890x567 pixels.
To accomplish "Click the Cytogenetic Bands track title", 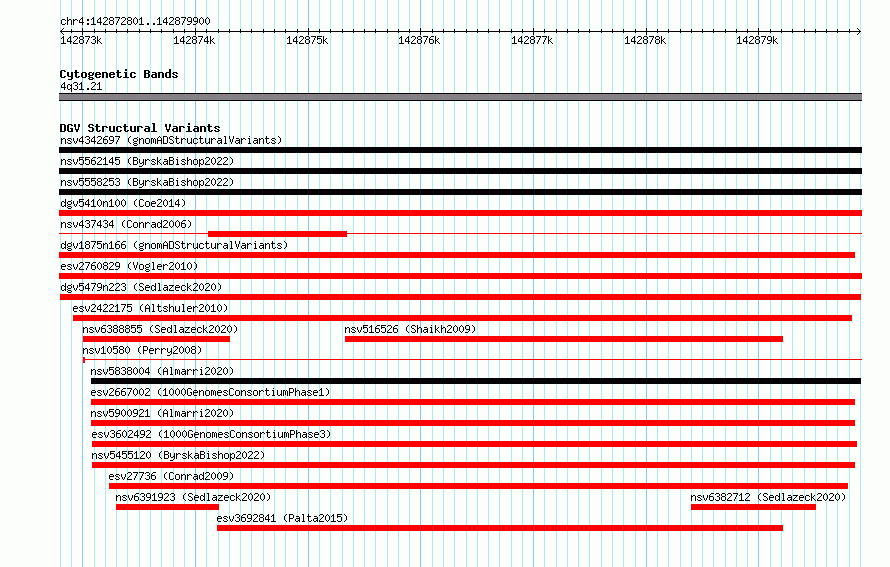I will coord(119,74).
